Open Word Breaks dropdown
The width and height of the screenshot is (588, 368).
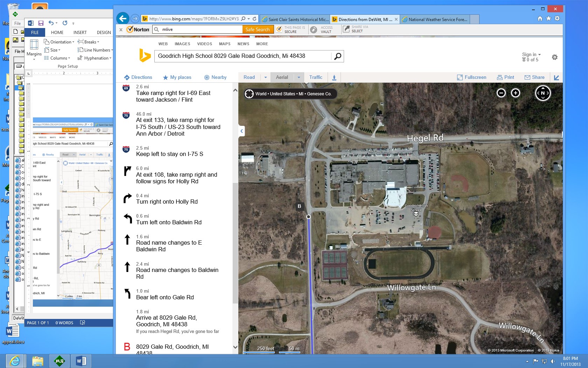click(89, 42)
